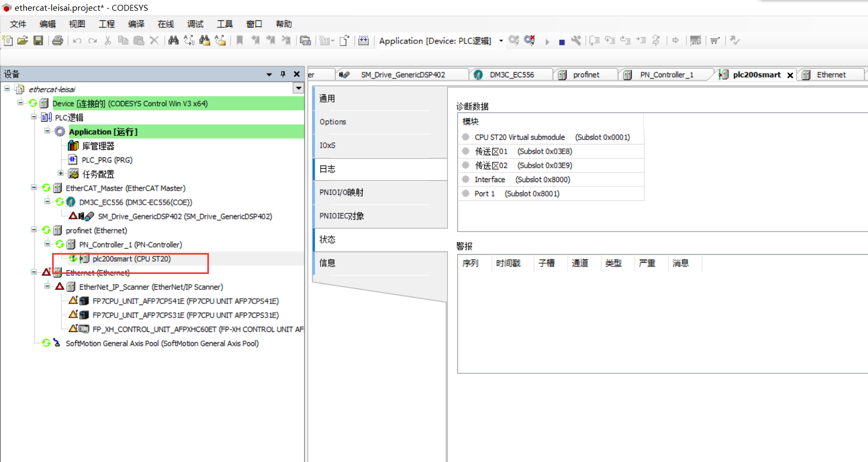Open the New project file icon
The width and height of the screenshot is (868, 462).
click(8, 41)
